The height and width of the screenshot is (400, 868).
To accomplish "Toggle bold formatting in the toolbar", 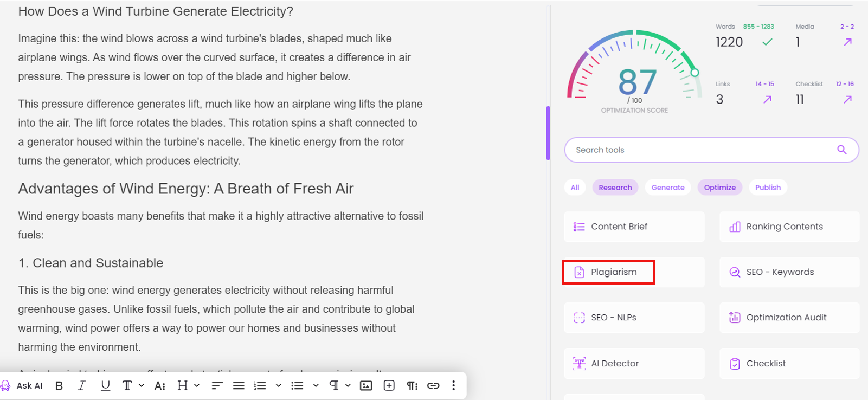I will (x=59, y=385).
